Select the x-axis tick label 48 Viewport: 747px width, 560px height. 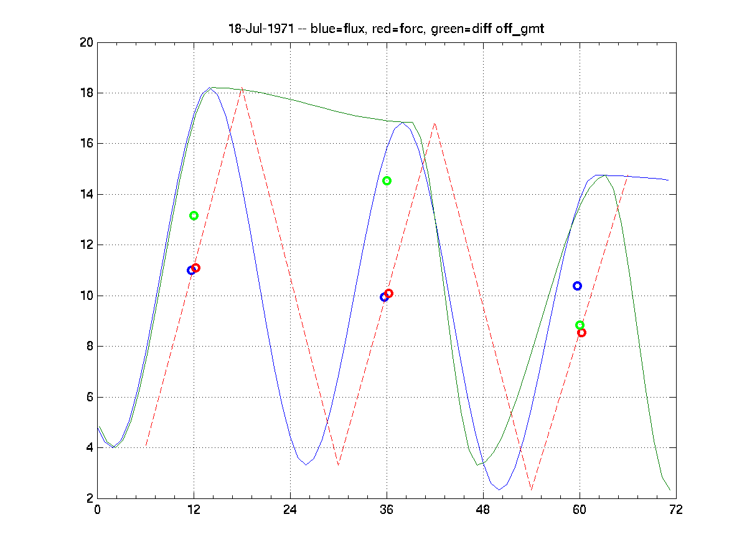click(x=483, y=510)
